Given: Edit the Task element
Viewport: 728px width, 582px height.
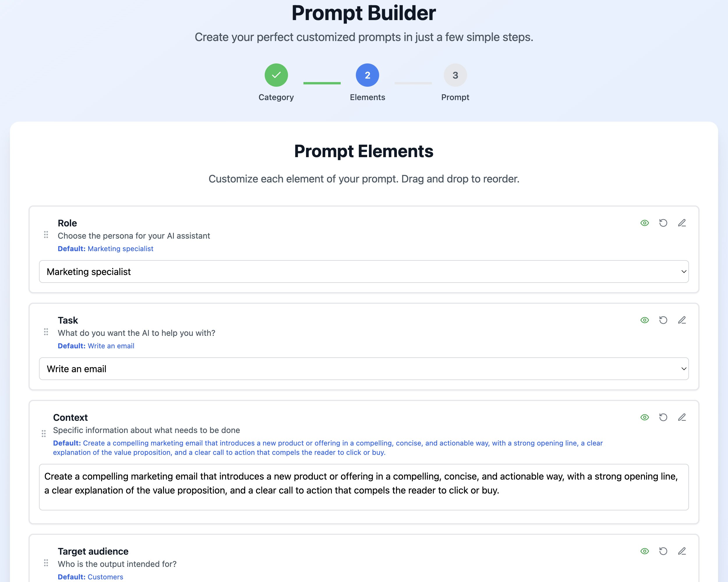Looking at the screenshot, I should 682,320.
